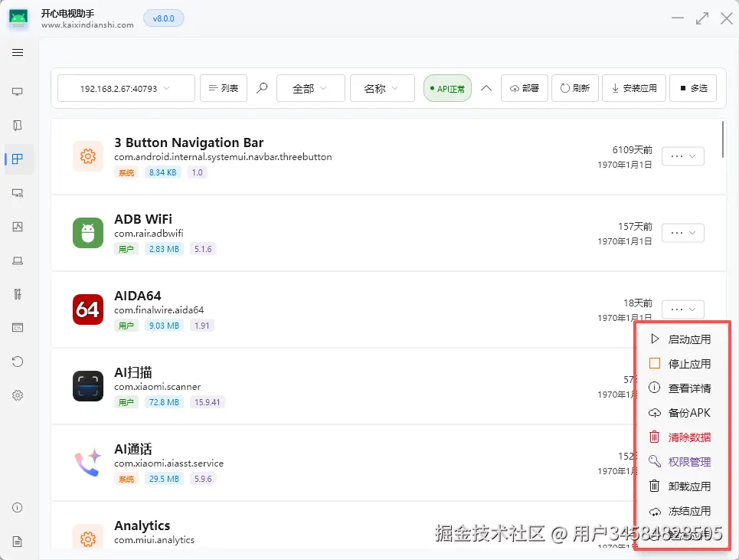Viewport: 739px width, 560px height.
Task: Click the AI通话 app icon
Action: coord(88,463)
